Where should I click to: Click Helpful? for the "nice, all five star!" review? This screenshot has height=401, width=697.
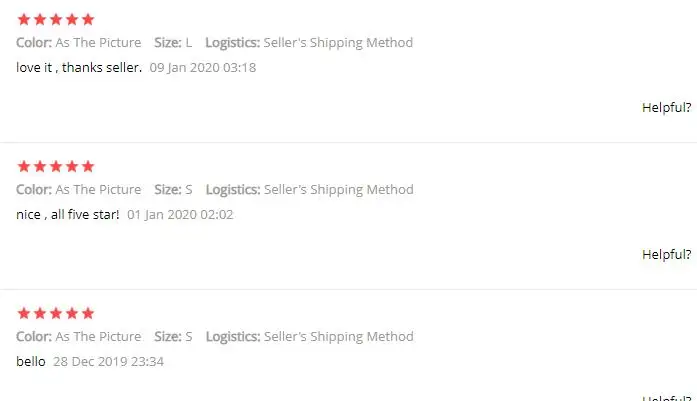pyautogui.click(x=666, y=255)
